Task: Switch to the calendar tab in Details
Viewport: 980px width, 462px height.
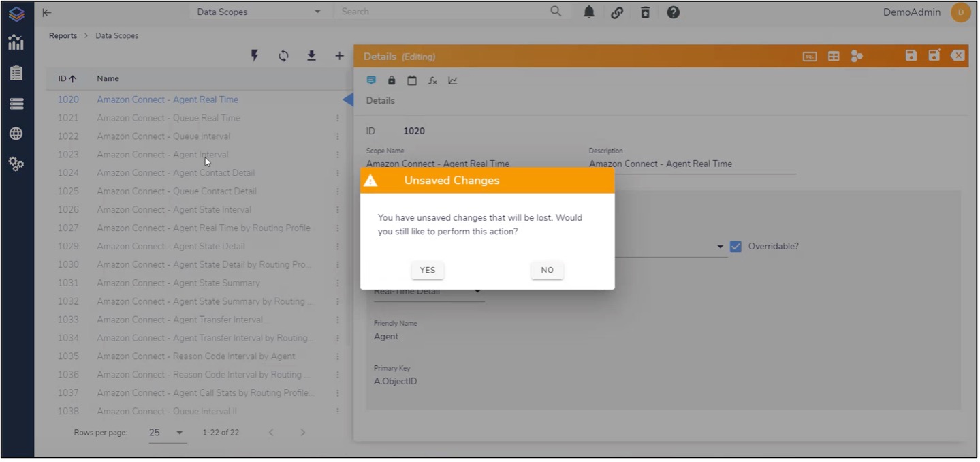Action: pos(412,80)
